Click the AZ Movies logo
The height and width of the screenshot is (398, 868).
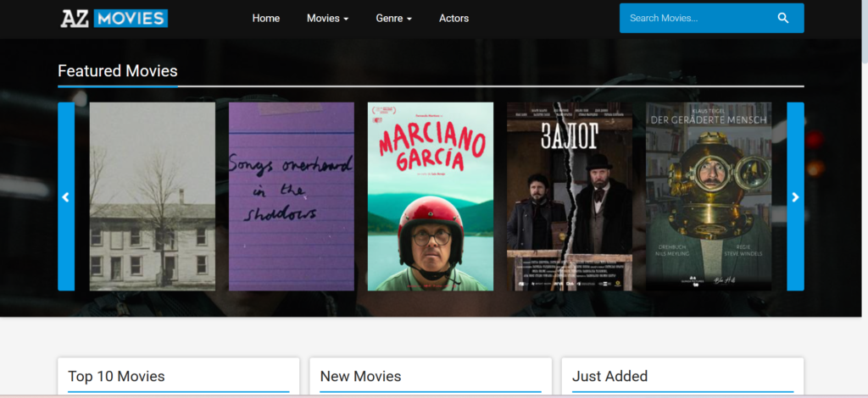114,19
